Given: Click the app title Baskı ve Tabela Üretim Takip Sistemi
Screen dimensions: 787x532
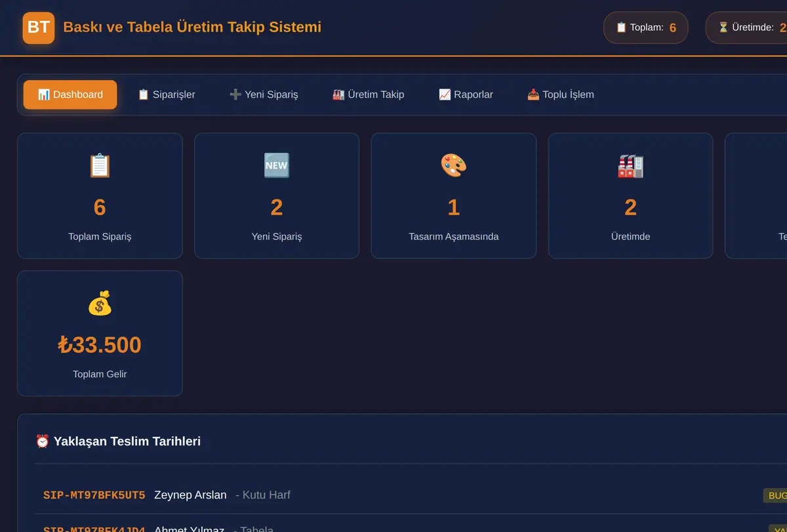Looking at the screenshot, I should tap(192, 27).
